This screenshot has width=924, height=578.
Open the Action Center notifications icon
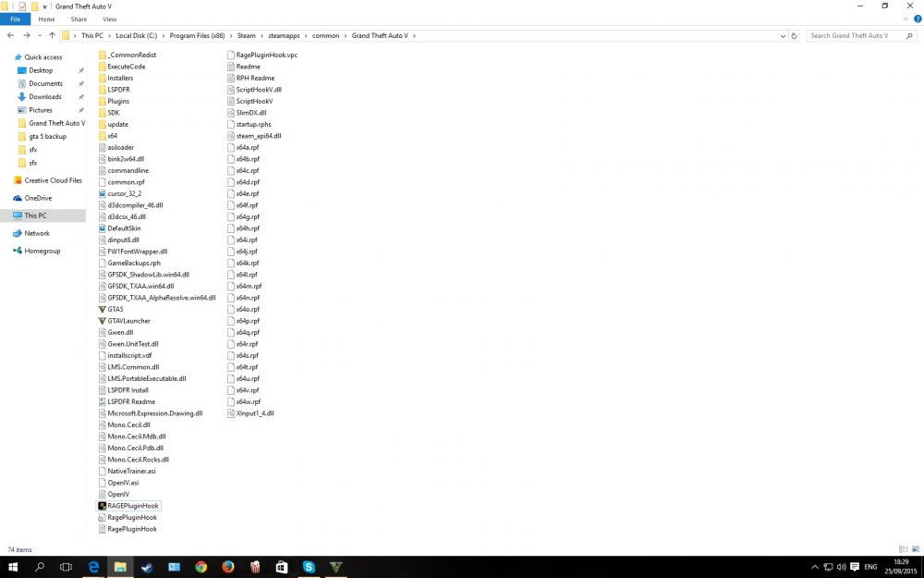tap(855, 568)
